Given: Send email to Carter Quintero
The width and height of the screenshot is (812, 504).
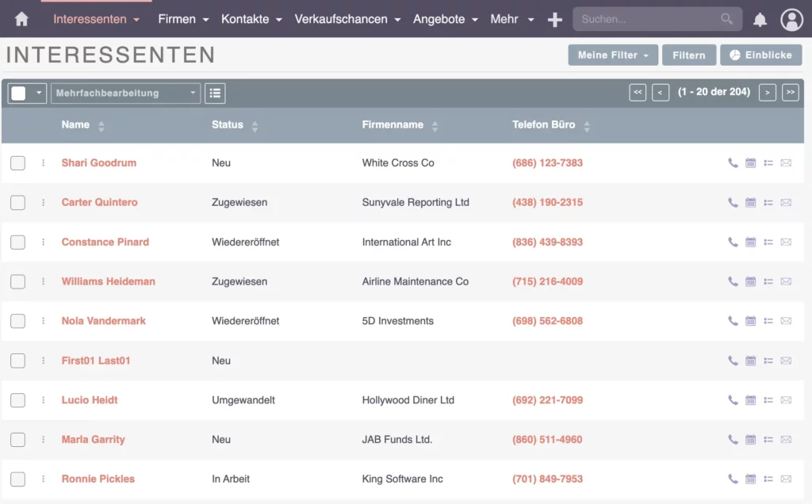Looking at the screenshot, I should coord(786,202).
